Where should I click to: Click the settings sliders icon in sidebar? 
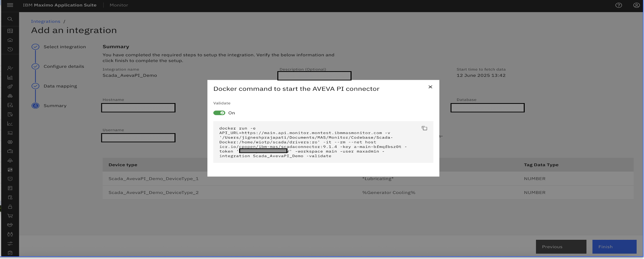10,244
